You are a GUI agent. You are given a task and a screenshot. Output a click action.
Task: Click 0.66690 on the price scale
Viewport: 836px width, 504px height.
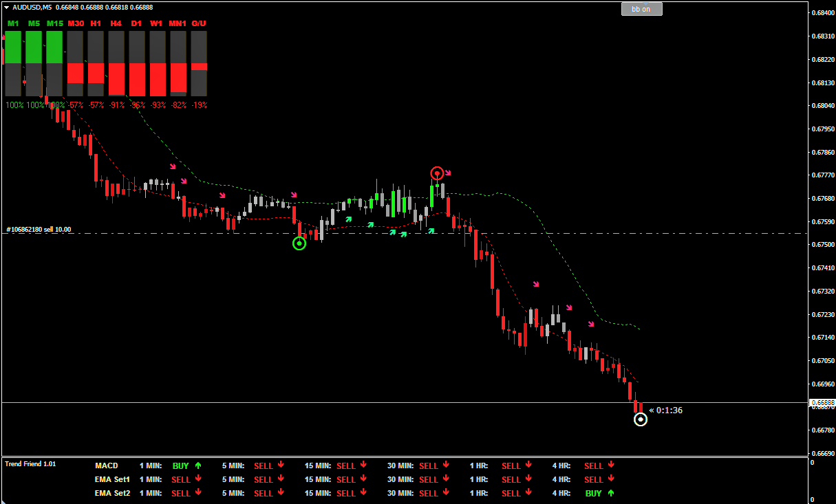coord(822,453)
